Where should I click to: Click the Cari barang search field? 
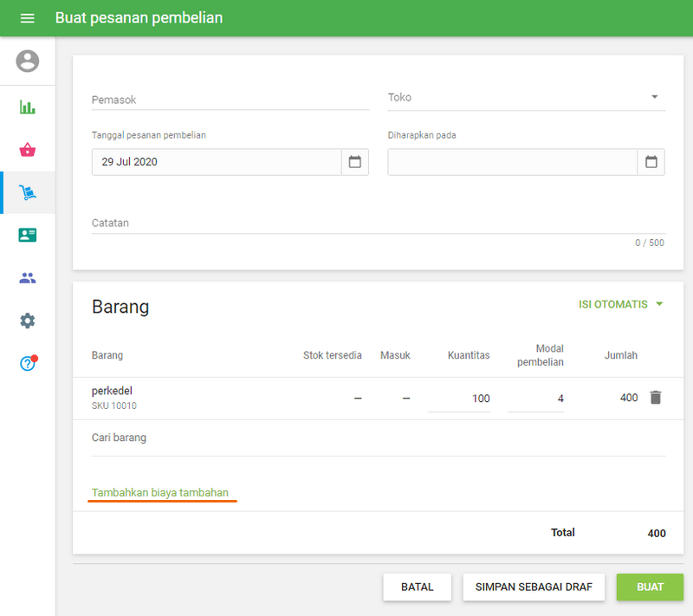378,438
